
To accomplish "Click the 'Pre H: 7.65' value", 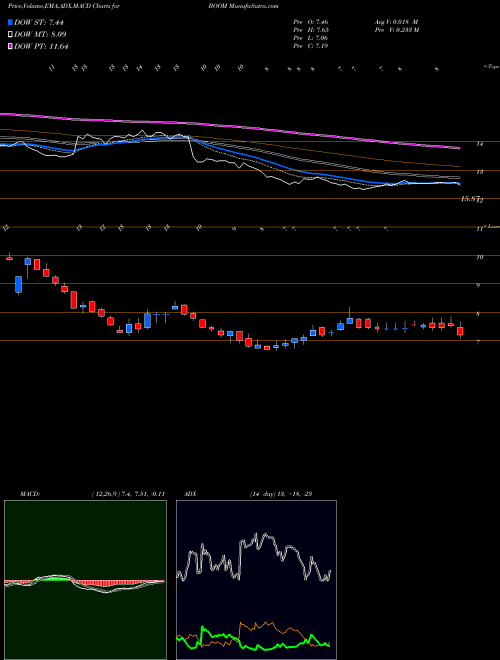I will click(311, 30).
